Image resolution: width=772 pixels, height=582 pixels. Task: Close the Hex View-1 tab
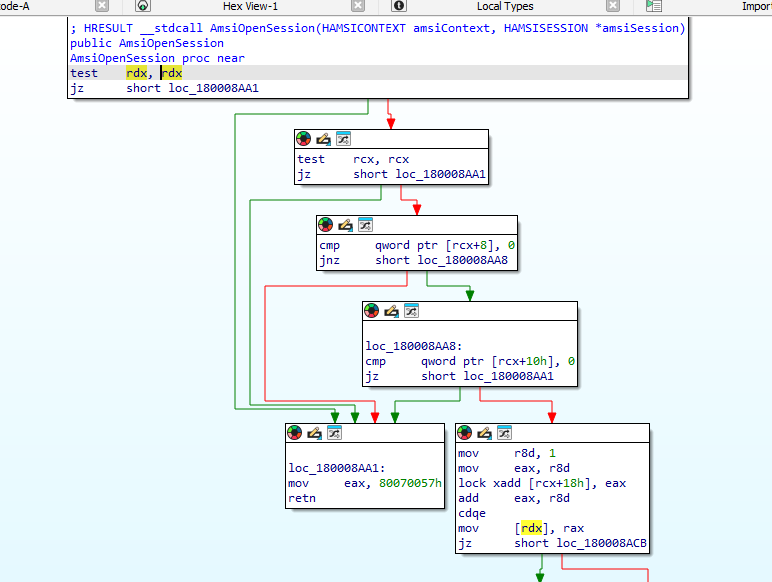(x=356, y=7)
